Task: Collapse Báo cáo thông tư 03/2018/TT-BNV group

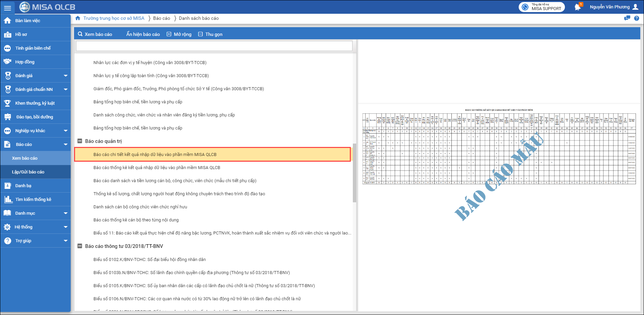Action: 80,246
